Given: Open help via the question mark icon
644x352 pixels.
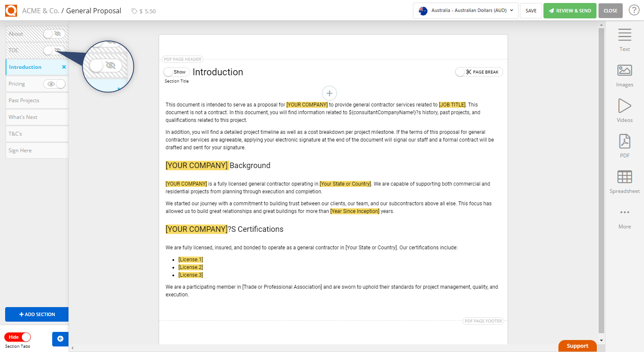Looking at the screenshot, I should (x=634, y=9).
